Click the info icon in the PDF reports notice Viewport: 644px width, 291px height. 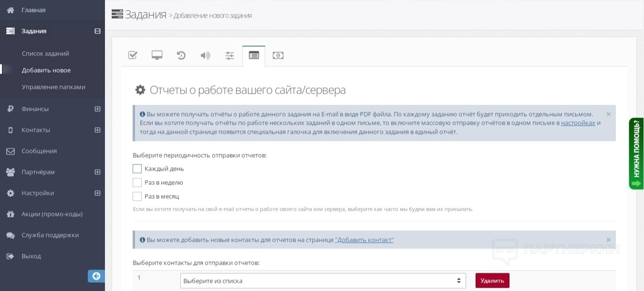[142, 114]
